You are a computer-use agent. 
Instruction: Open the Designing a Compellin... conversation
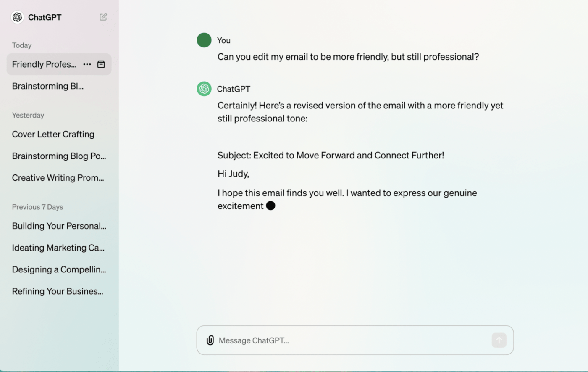pyautogui.click(x=59, y=269)
